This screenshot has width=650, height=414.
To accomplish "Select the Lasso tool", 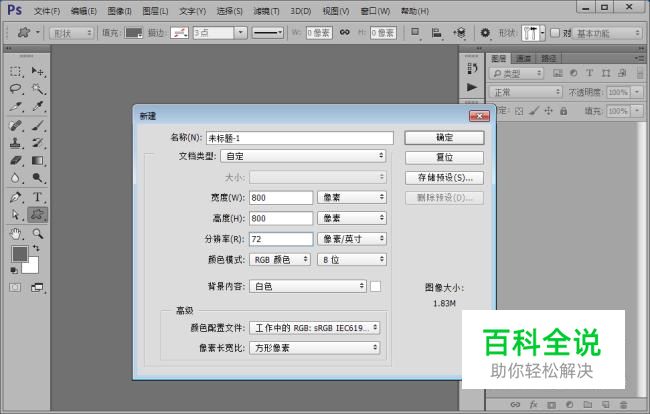I will coord(16,89).
